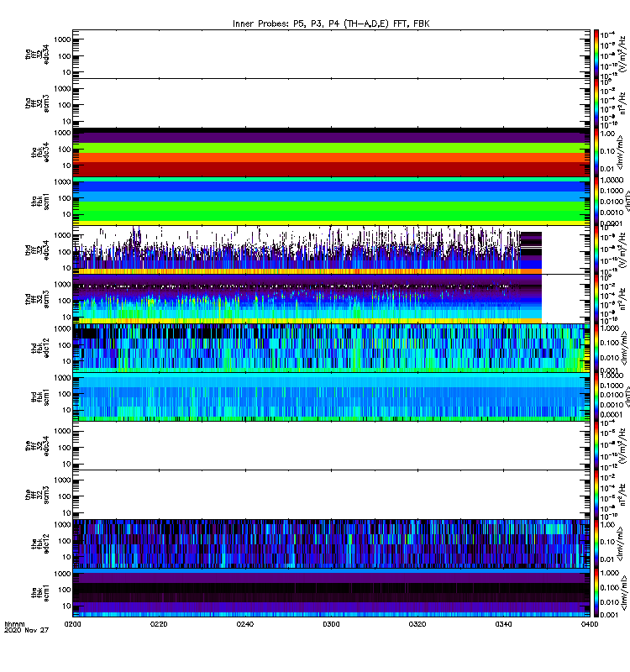Image resolution: width=630 pixels, height=672 pixels.
Task: Click the color bar of thd fbk edc12 panel
Action: 596,348
